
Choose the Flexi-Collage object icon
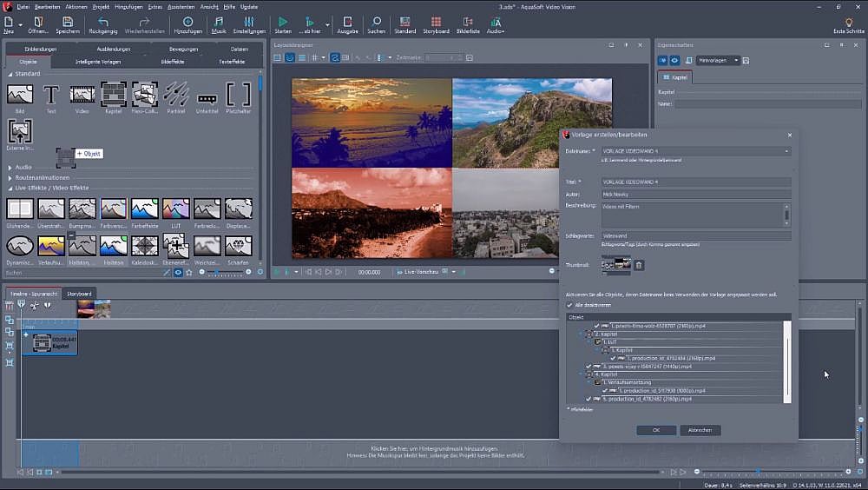pyautogui.click(x=145, y=95)
